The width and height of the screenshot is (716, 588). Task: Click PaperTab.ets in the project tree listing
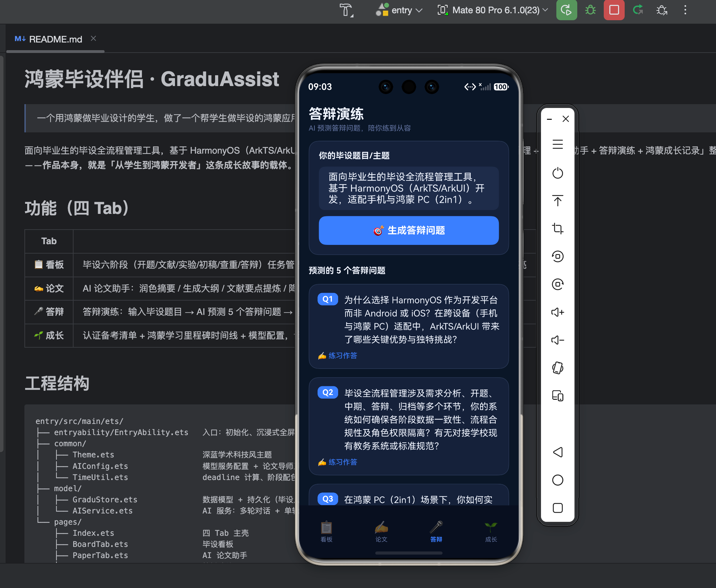[x=100, y=555]
